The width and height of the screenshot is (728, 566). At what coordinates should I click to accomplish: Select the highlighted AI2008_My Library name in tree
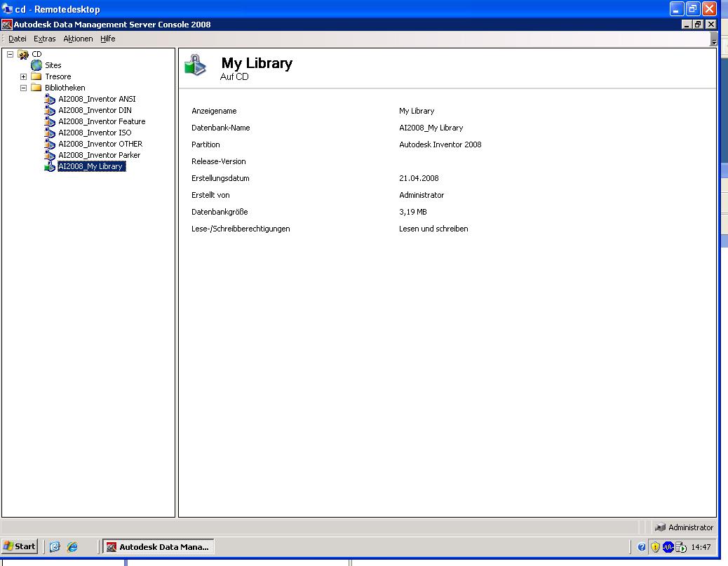[x=91, y=166]
